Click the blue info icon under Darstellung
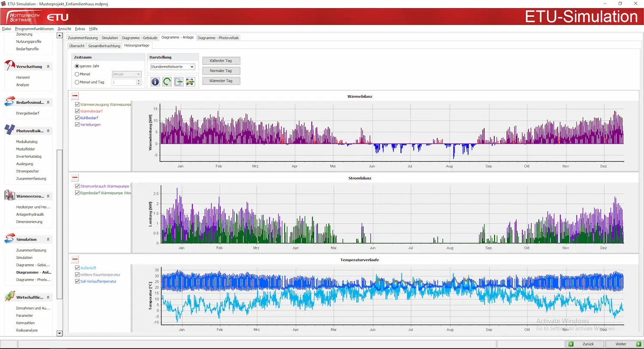 pos(155,81)
